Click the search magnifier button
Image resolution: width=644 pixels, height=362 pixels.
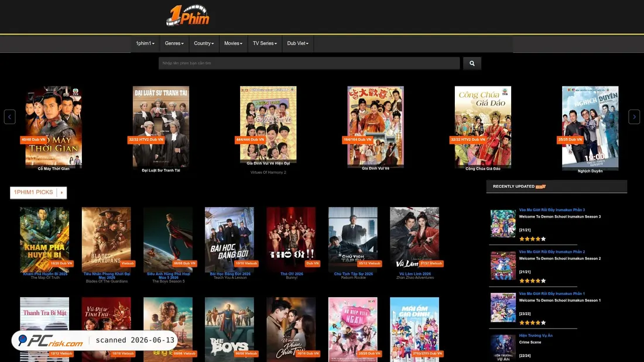pos(472,63)
